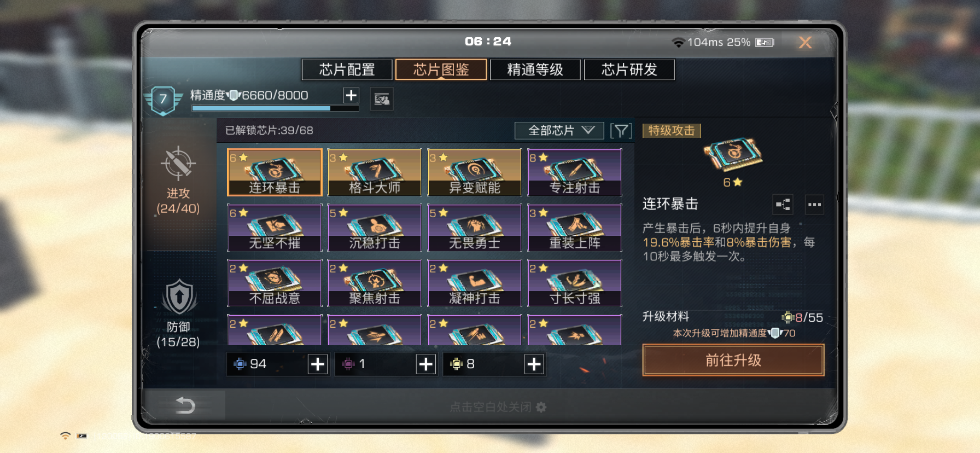Click the image icon beside mastery bar

pyautogui.click(x=382, y=99)
